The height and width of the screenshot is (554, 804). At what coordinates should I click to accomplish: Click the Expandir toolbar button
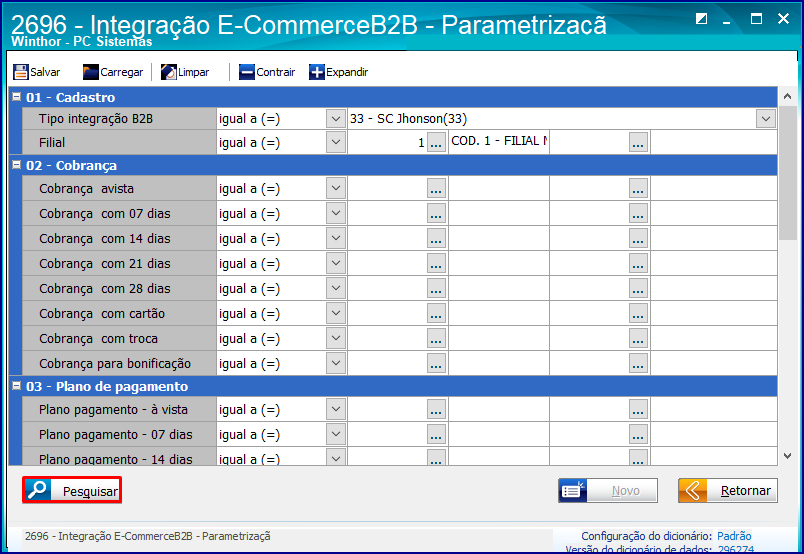tap(339, 72)
